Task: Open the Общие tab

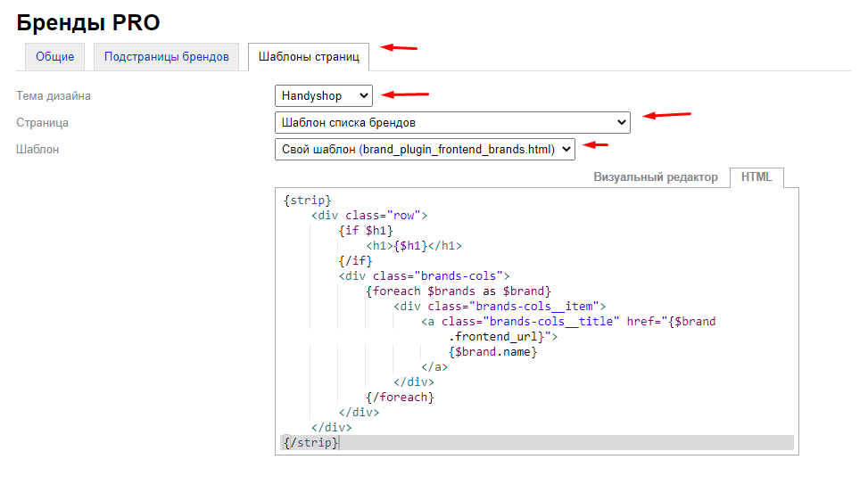Action: pyautogui.click(x=54, y=57)
